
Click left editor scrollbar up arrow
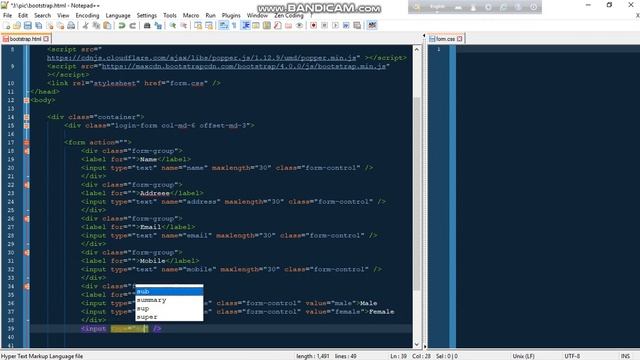417,49
